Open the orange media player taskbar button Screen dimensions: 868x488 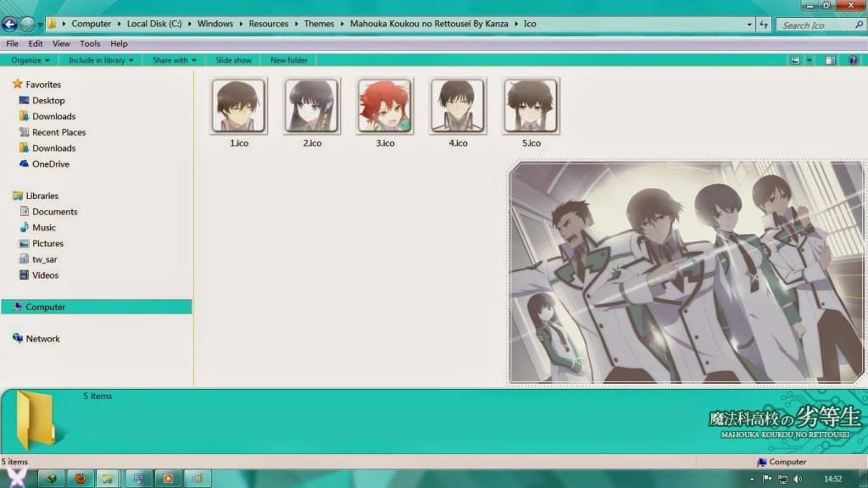coord(168,479)
